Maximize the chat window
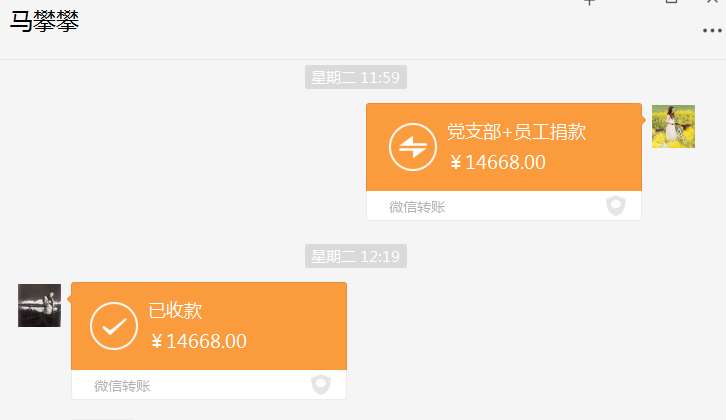 coord(671,3)
